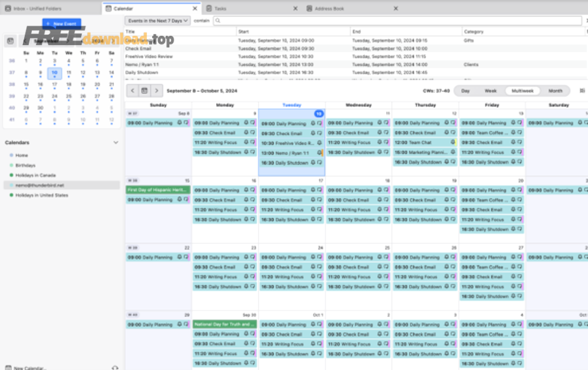Open the calendar view options icon
Viewport: 588px width, 370px height.
(x=582, y=91)
